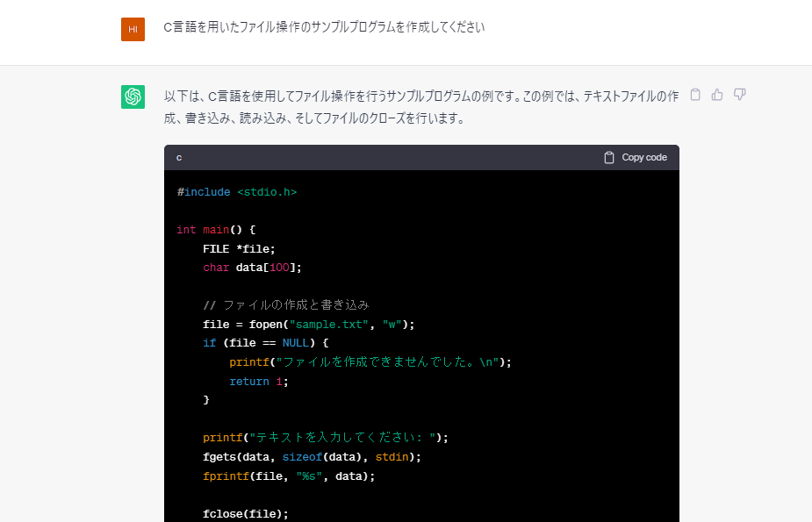The image size is (812, 522).
Task: Click the fclose(file); line
Action: tap(245, 514)
